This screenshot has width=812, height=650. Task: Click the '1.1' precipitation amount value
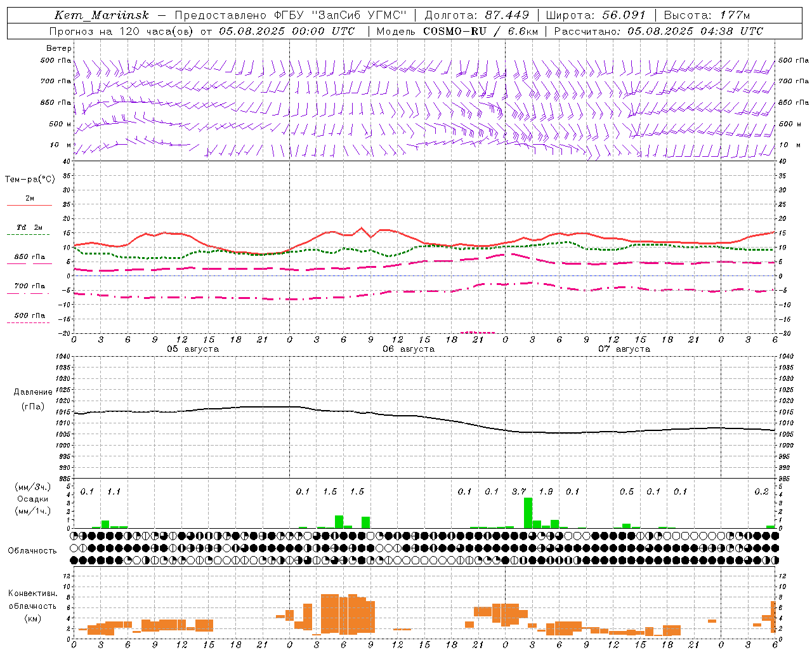114,491
